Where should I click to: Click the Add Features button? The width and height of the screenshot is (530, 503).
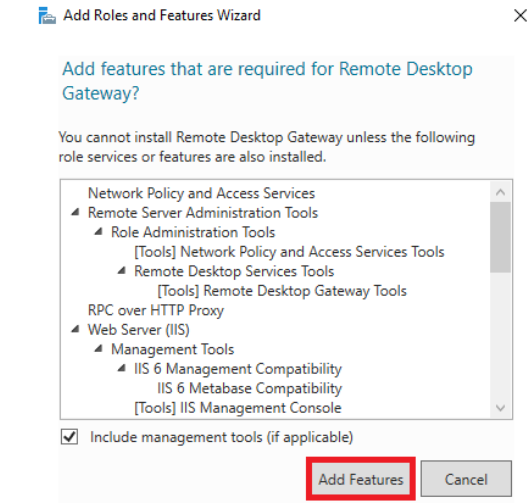point(361,479)
